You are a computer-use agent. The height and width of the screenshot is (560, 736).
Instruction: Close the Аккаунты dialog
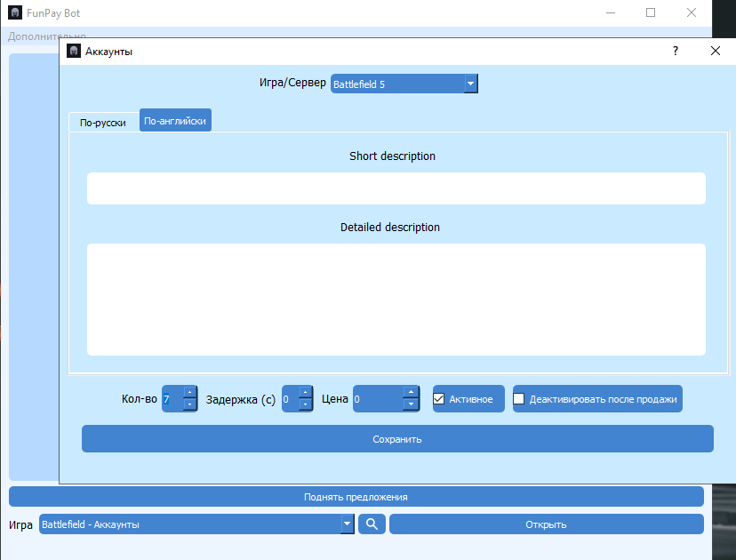(715, 51)
